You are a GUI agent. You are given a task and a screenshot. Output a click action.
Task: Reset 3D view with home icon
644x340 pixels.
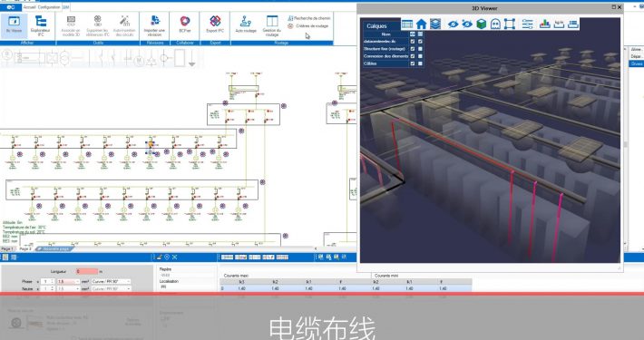[422, 24]
